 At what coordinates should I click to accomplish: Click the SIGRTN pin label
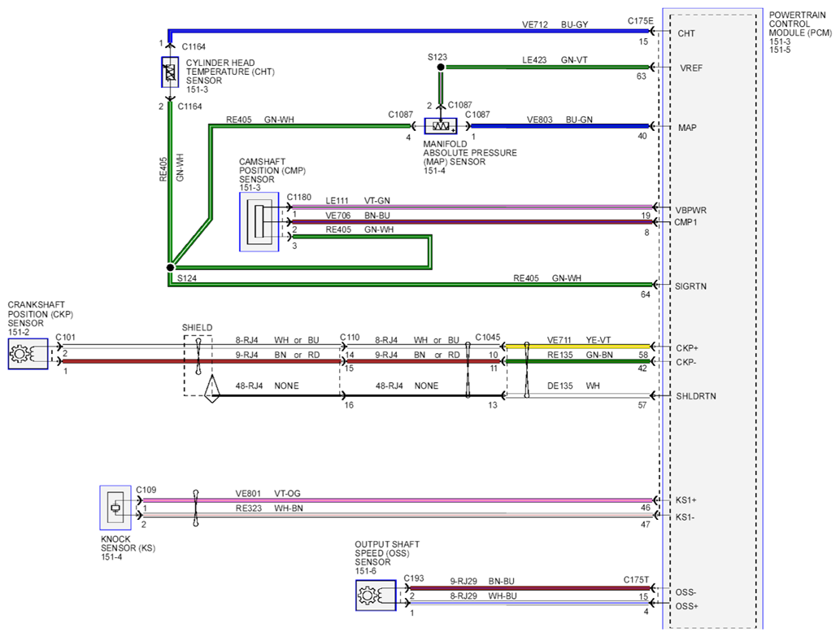tap(690, 286)
